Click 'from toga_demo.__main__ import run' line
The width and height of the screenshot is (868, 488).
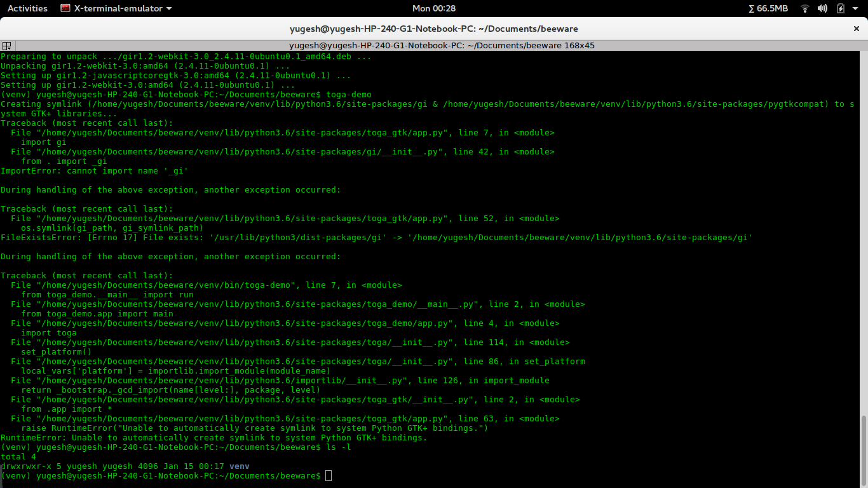(107, 295)
